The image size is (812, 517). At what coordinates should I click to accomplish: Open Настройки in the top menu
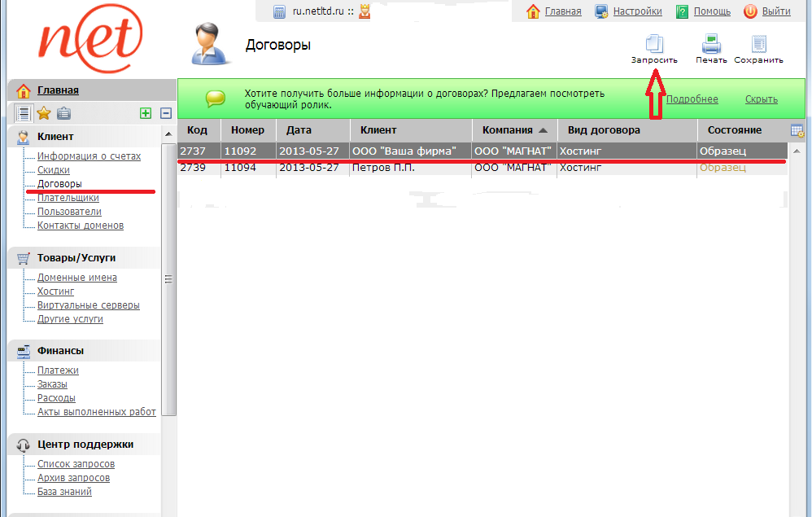637,11
